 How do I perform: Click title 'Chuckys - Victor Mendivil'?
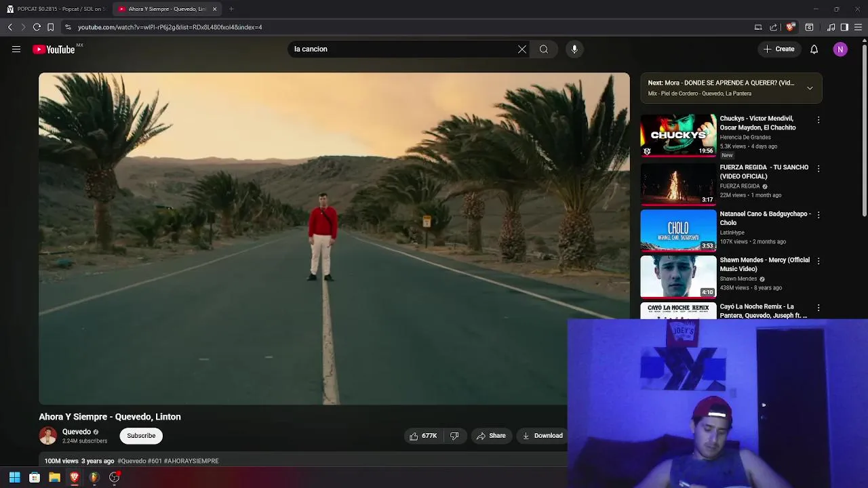click(757, 123)
